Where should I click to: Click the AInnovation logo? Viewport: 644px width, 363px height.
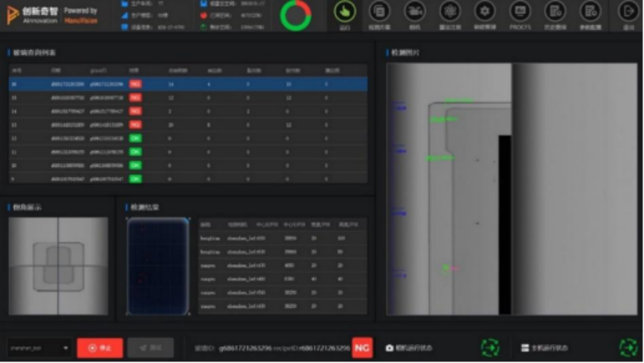coord(33,15)
